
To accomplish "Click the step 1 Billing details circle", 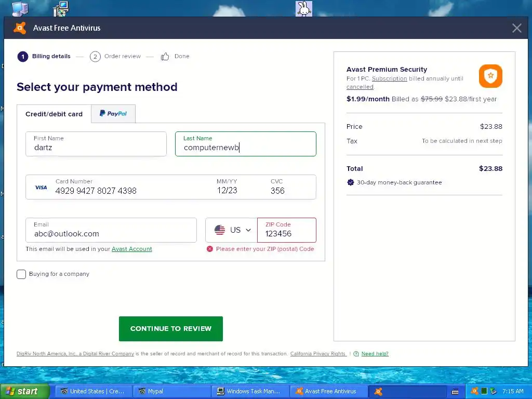I will tap(23, 57).
